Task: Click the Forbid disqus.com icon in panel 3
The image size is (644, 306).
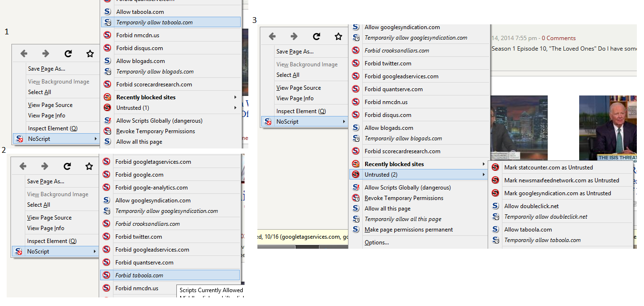Action: (356, 115)
